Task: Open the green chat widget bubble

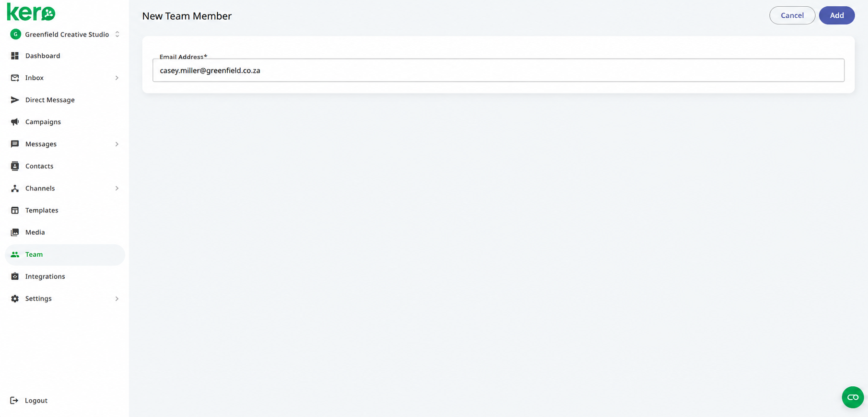Action: tap(853, 397)
